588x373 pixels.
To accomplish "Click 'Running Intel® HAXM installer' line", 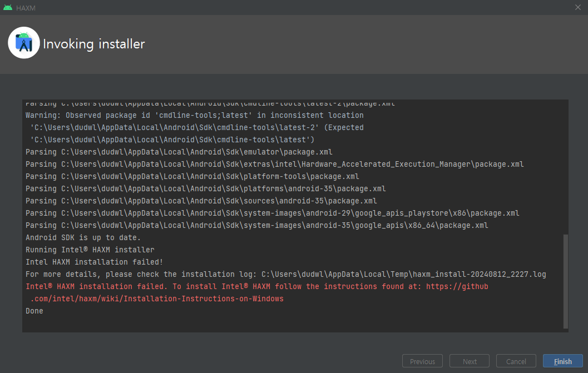I will coord(90,250).
